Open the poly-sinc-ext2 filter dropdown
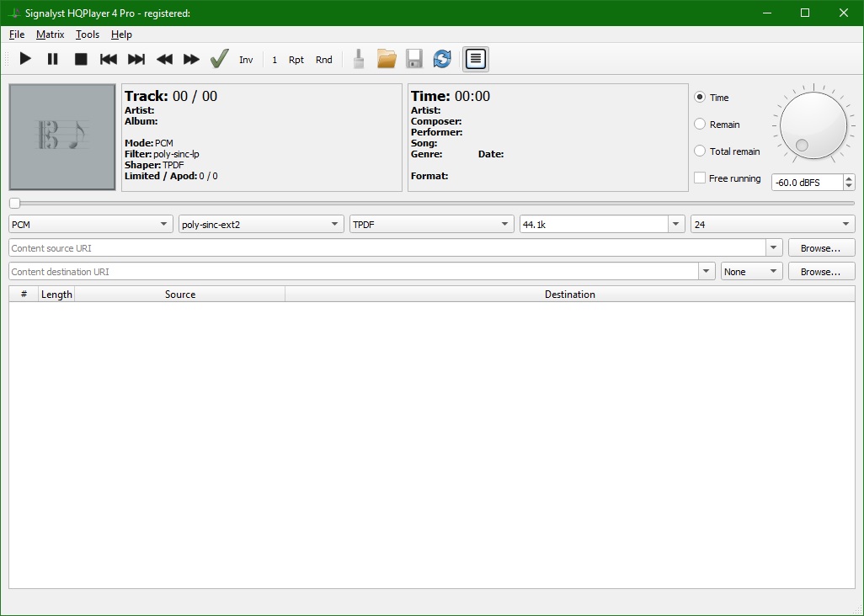This screenshot has height=616, width=864. point(261,225)
